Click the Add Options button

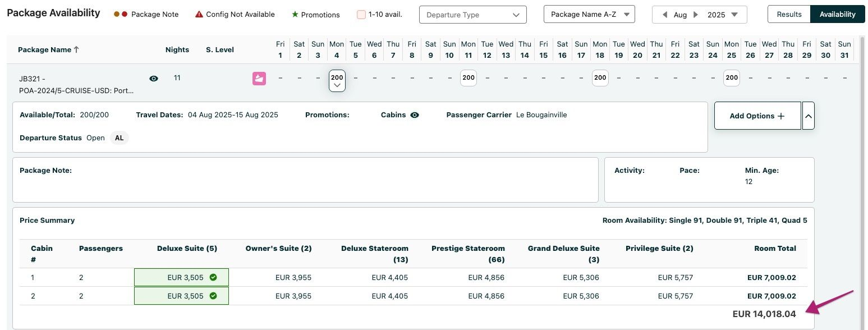pyautogui.click(x=757, y=116)
